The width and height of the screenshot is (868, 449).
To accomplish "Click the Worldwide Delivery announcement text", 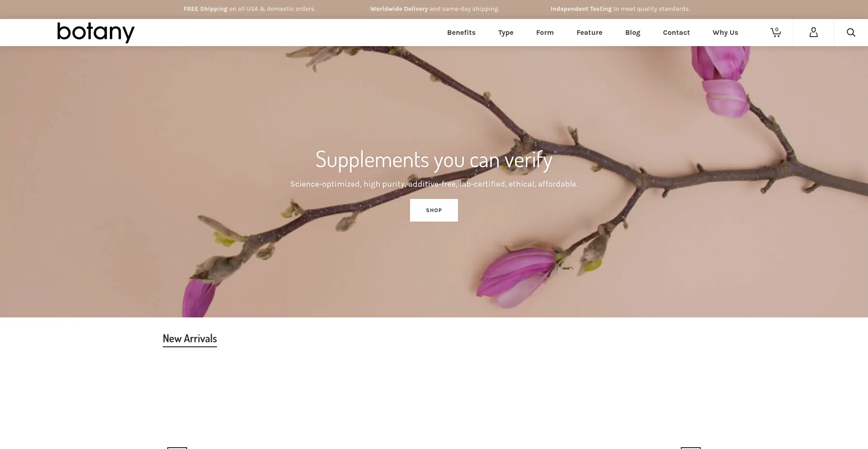I will (434, 9).
